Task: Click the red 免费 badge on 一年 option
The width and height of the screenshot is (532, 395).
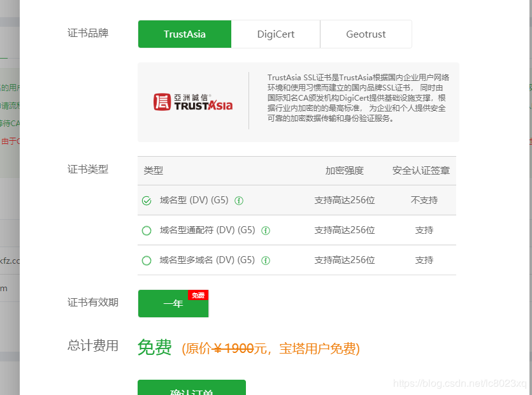Action: point(198,295)
